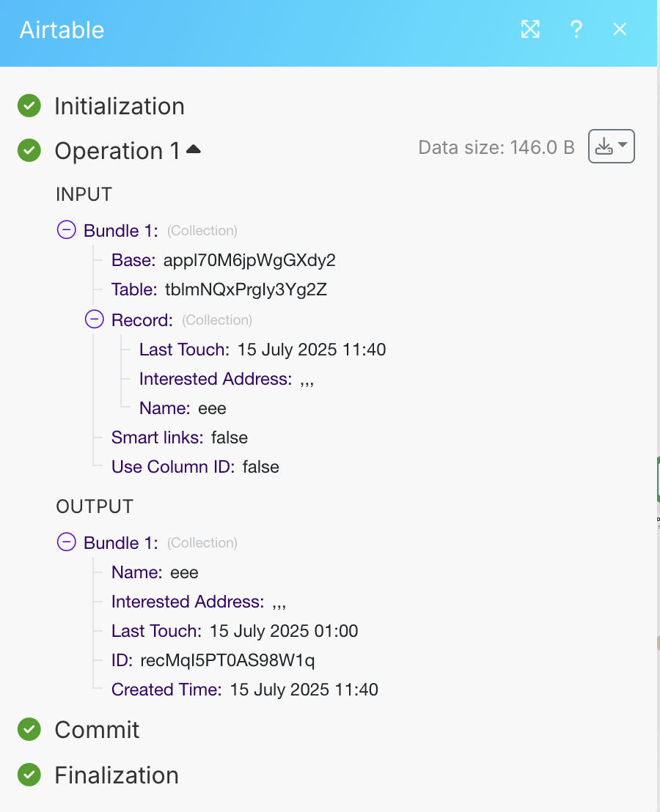Expand the Airtable panel to fullscreen
660x812 pixels.
530,29
